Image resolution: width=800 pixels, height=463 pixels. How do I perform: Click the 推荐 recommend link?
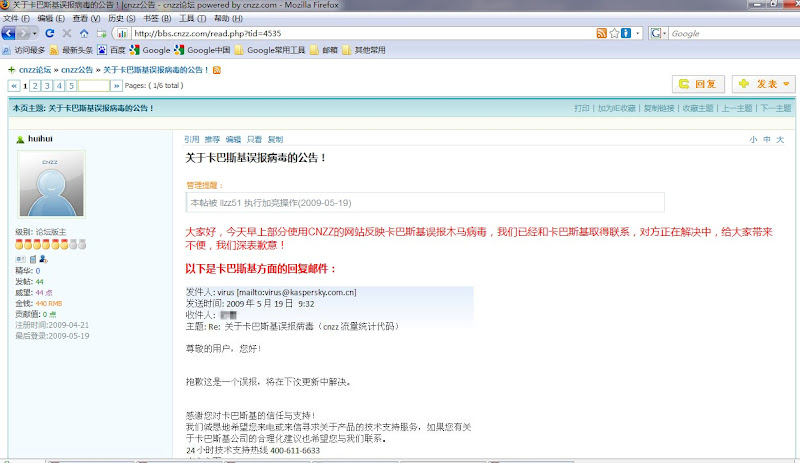pos(212,139)
